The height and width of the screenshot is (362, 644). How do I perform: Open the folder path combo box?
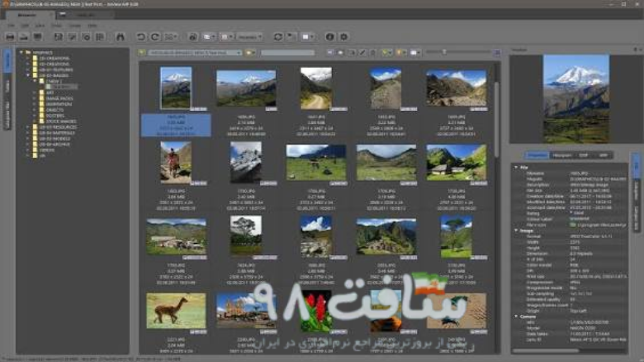(x=195, y=53)
